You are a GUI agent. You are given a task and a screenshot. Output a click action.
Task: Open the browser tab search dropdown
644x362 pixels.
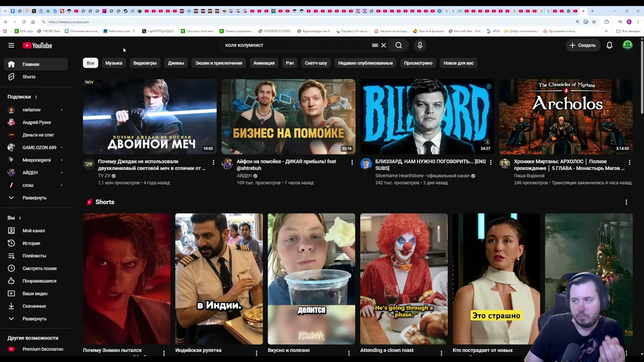point(6,11)
